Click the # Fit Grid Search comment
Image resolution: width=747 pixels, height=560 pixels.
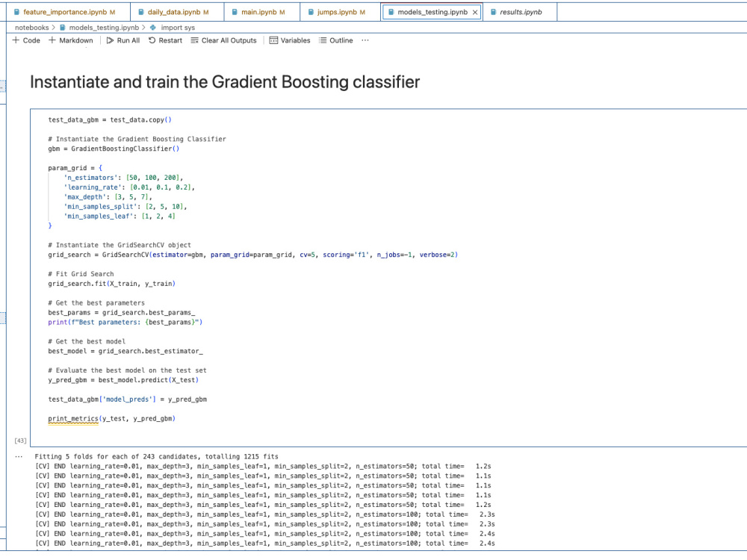point(81,274)
